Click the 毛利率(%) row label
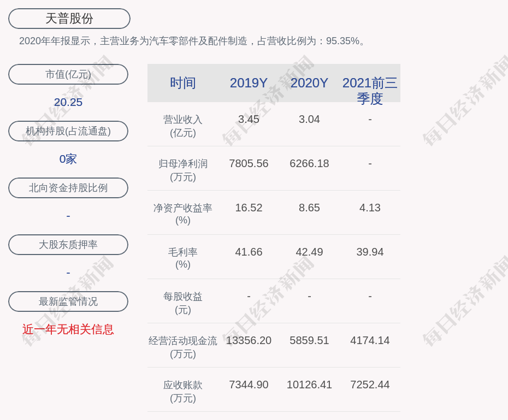The height and width of the screenshot is (420, 508). 183,258
